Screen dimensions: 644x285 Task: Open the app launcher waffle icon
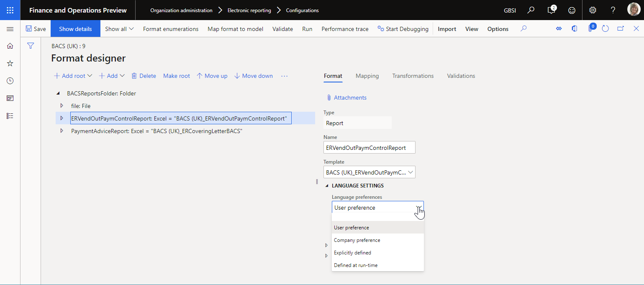pos(10,10)
